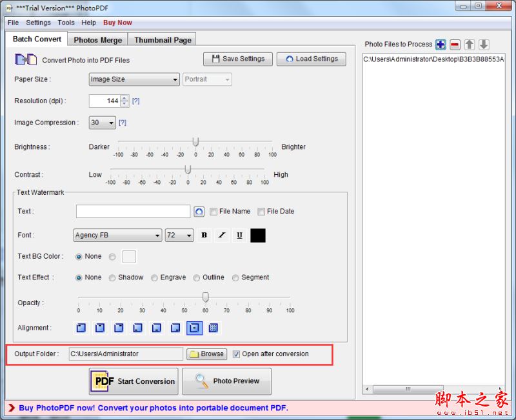Screen dimensions: 516x420
Task: Select the B3B3B88553A file entry in list
Action: [433, 59]
